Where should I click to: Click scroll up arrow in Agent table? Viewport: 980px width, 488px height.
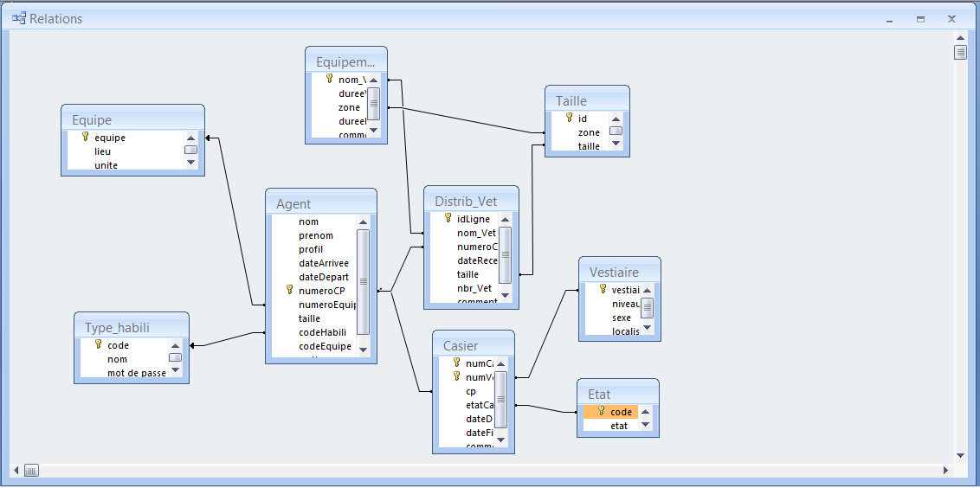pyautogui.click(x=363, y=222)
